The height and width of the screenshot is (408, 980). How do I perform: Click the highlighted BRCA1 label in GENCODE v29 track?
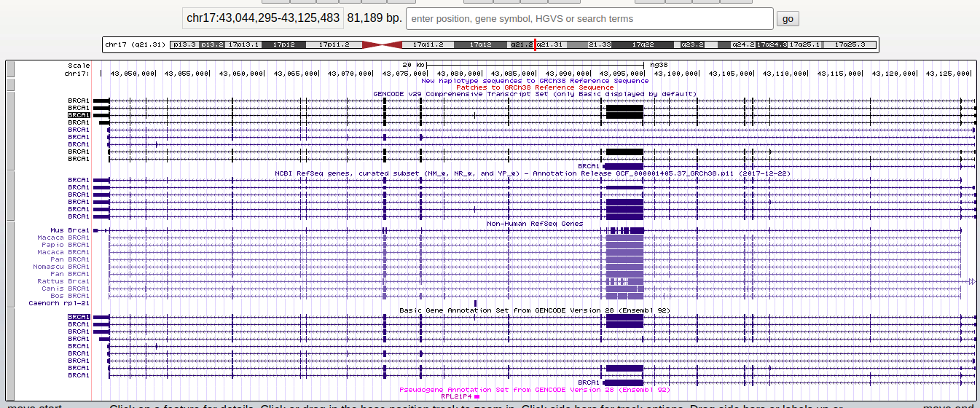click(x=79, y=115)
